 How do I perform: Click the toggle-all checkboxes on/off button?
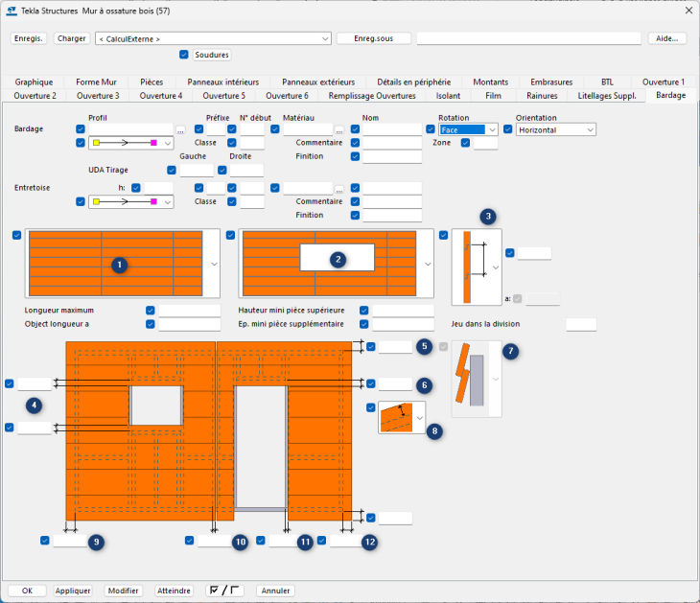(224, 591)
